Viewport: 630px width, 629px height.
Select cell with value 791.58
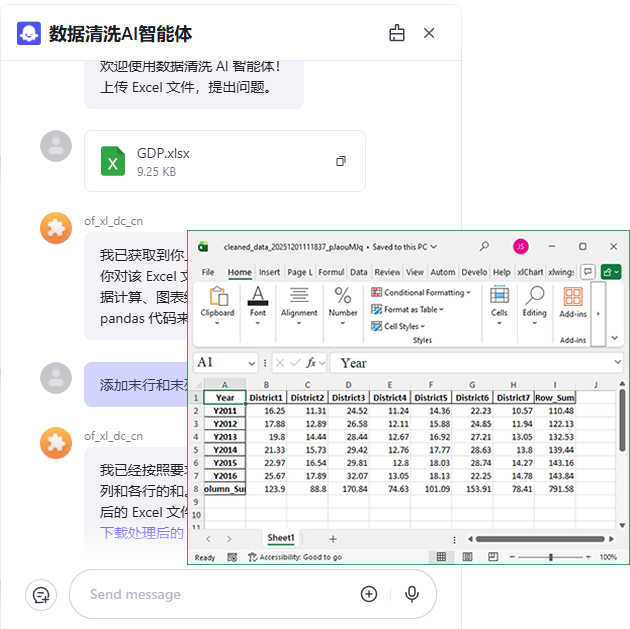[555, 489]
